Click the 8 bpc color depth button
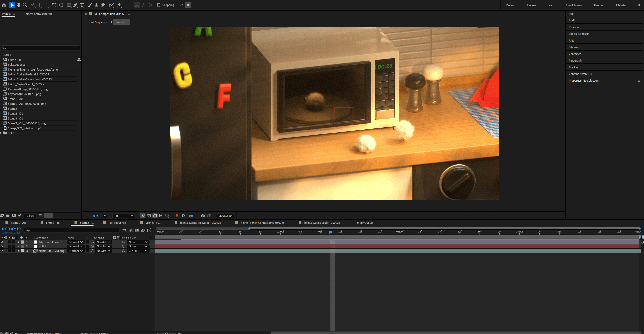The height and width of the screenshot is (334, 644). [30, 216]
